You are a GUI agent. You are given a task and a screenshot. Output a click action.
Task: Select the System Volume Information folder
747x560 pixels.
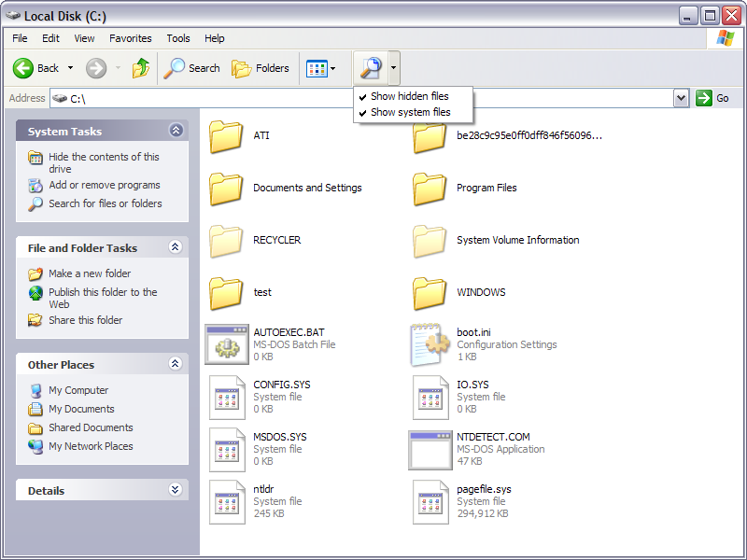click(x=496, y=241)
